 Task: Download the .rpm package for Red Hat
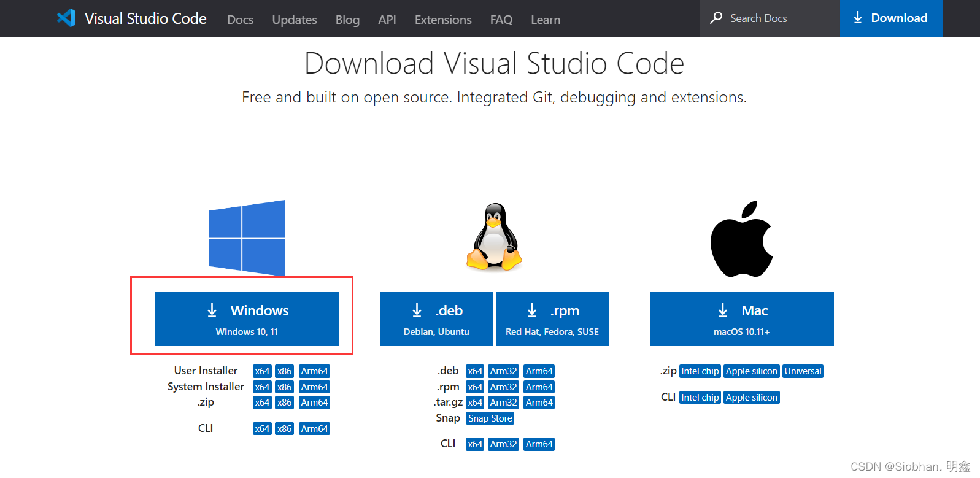tap(552, 319)
